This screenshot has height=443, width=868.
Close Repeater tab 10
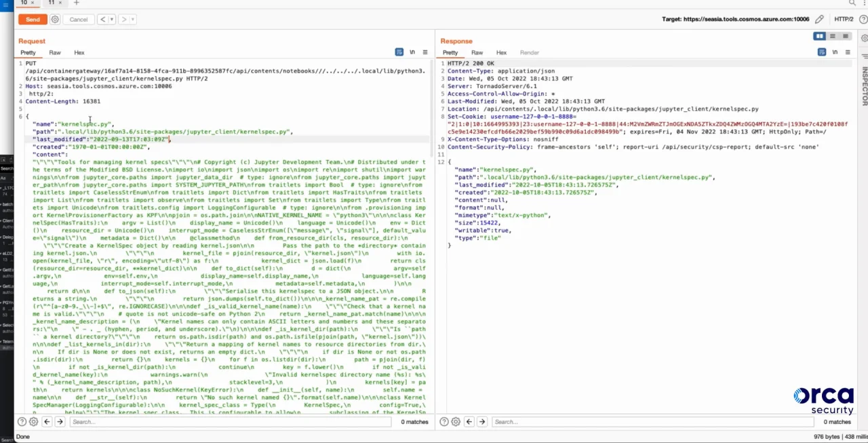pyautogui.click(x=33, y=3)
